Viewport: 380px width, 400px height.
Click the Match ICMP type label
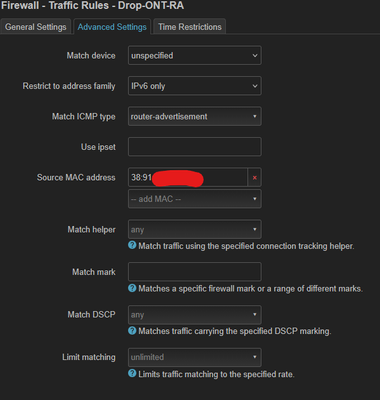pyautogui.click(x=84, y=117)
